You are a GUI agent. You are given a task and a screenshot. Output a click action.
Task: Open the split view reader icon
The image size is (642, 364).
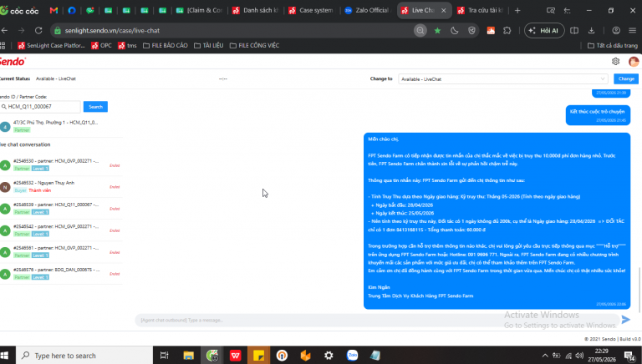coord(574,31)
